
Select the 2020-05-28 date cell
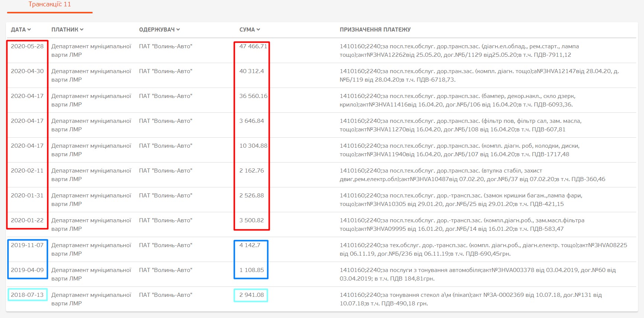27,46
